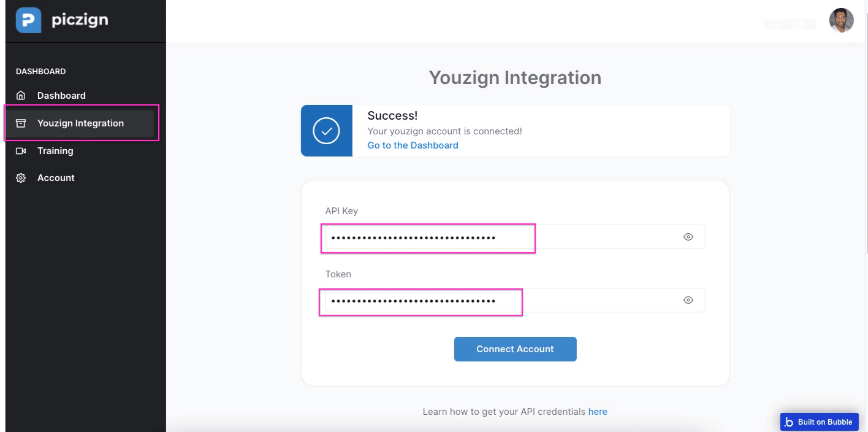This screenshot has height=432, width=868.
Task: Follow the Go to the Dashboard link
Action: 413,145
